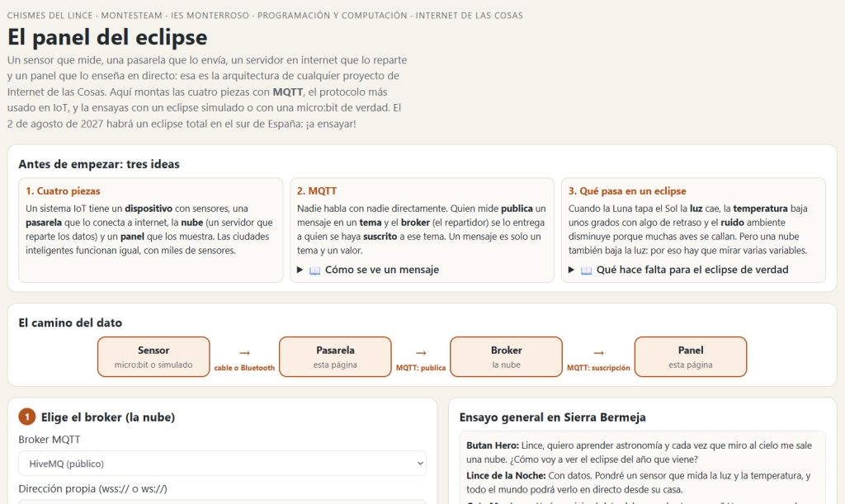Click the '2. MQTT' card heading

(317, 191)
